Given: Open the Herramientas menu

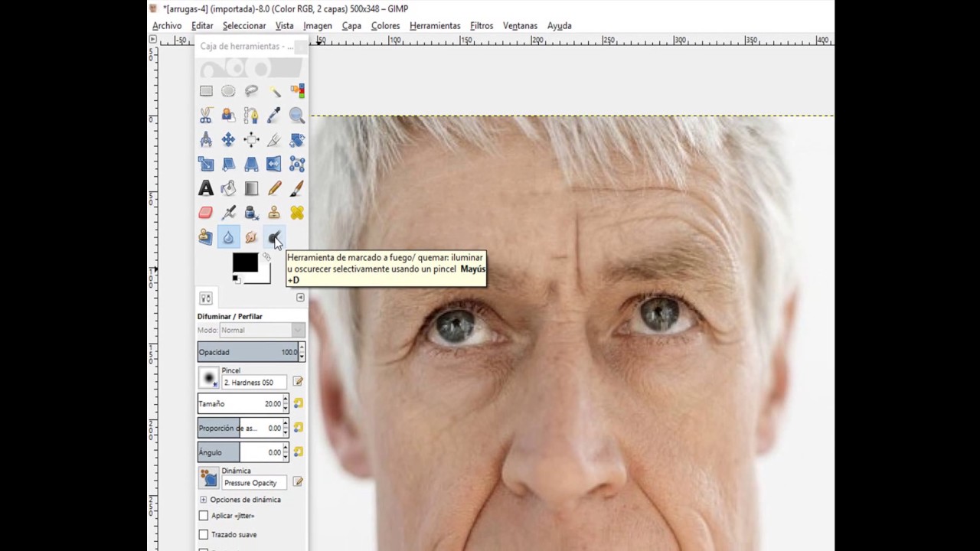Looking at the screenshot, I should (435, 25).
